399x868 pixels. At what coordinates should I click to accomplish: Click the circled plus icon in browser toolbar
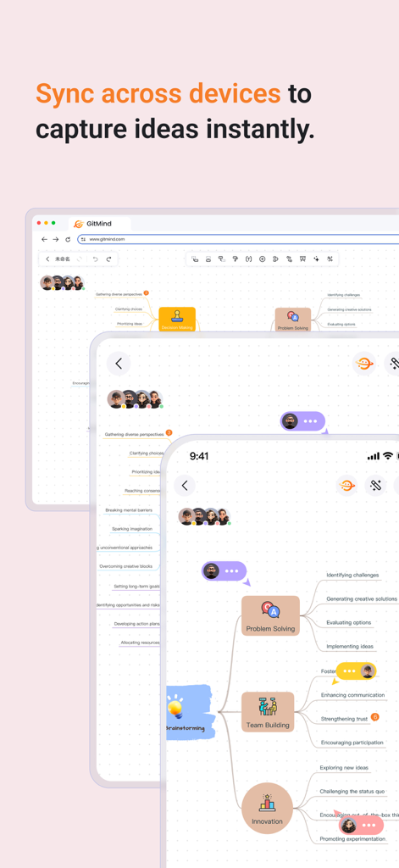(263, 259)
